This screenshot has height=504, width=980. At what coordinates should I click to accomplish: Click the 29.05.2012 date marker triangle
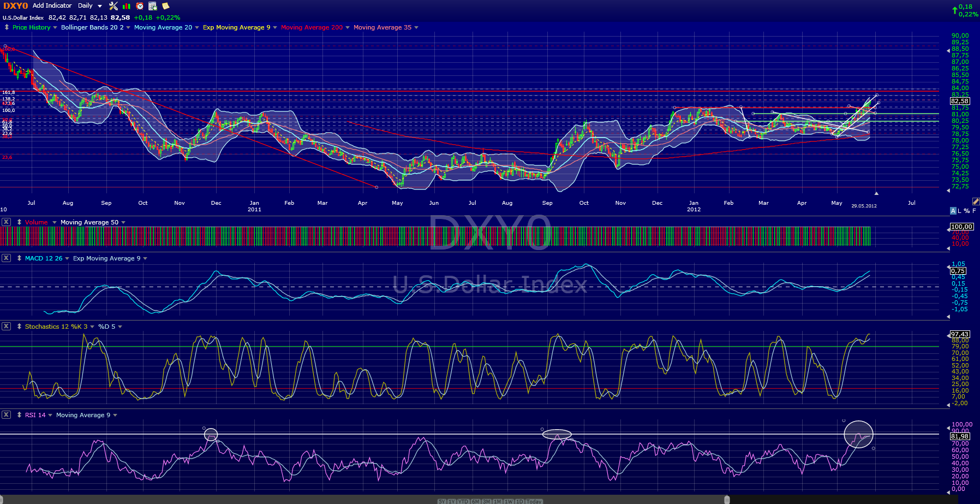click(876, 193)
